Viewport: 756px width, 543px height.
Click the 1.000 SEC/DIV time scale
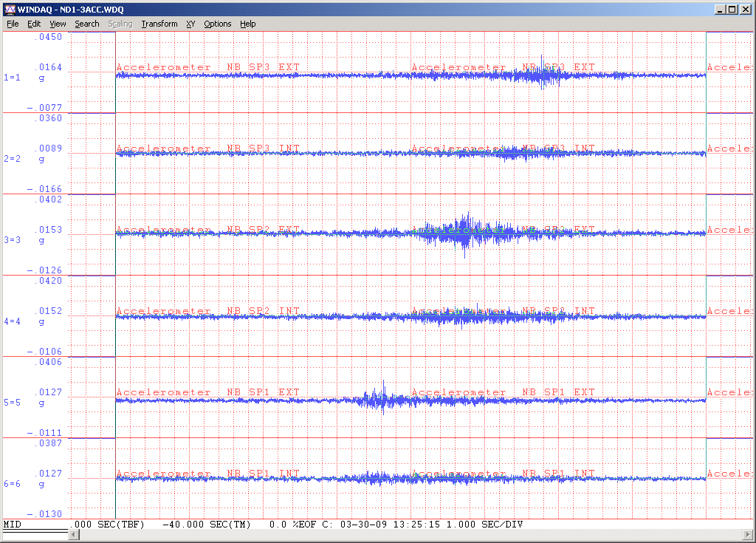(x=484, y=525)
